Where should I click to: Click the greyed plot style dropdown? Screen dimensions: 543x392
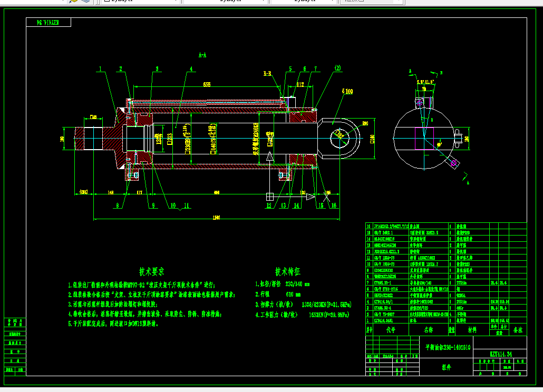pos(371,1)
